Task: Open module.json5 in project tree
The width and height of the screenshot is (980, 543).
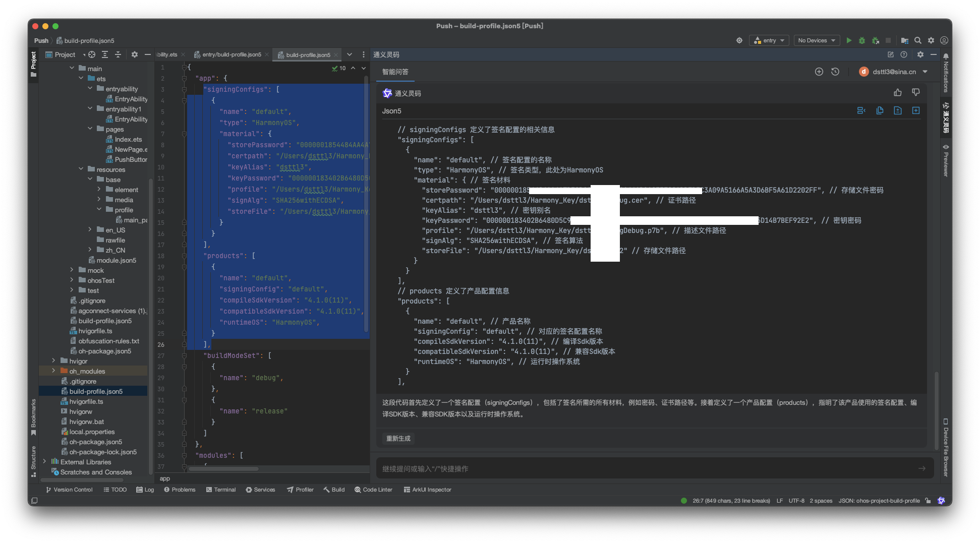Action: 112,260
